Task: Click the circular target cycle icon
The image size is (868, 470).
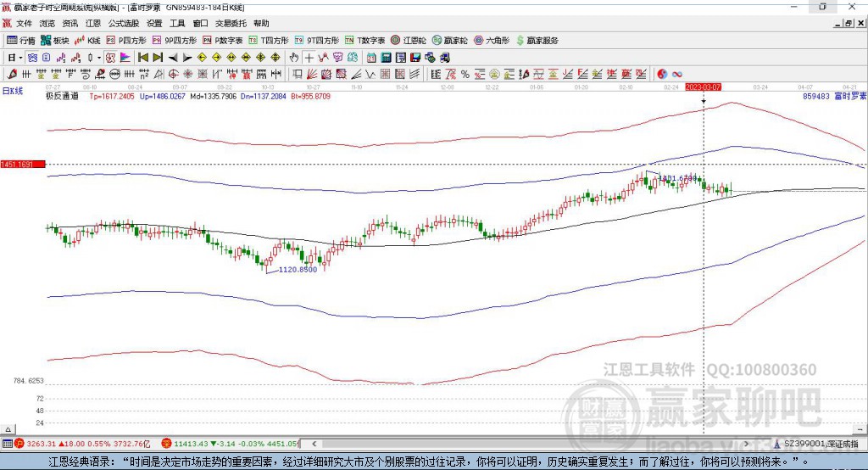Action: click(173, 75)
